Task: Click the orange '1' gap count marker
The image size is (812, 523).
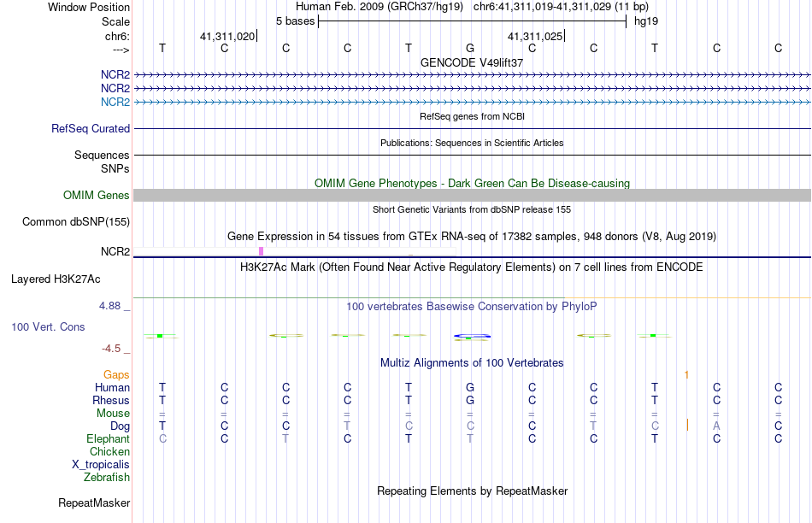Action: (686, 375)
